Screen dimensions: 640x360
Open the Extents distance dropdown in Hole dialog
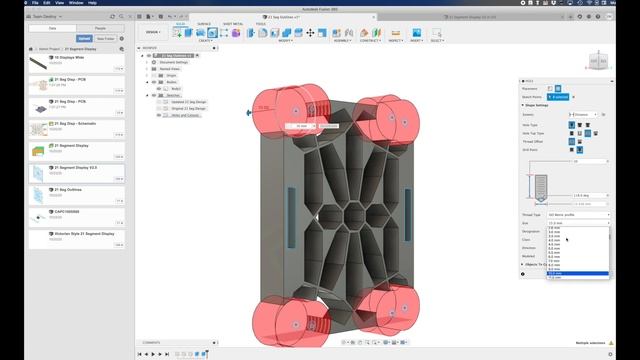tap(583, 115)
